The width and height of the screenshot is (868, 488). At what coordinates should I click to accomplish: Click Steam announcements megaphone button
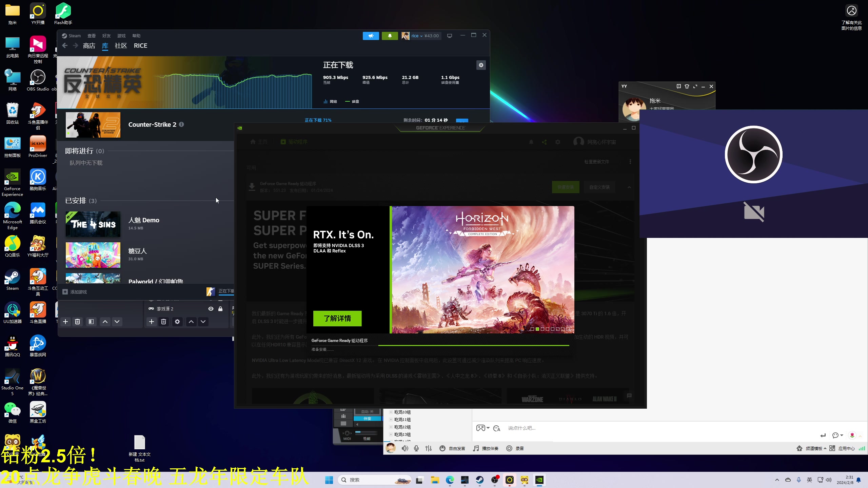(371, 36)
